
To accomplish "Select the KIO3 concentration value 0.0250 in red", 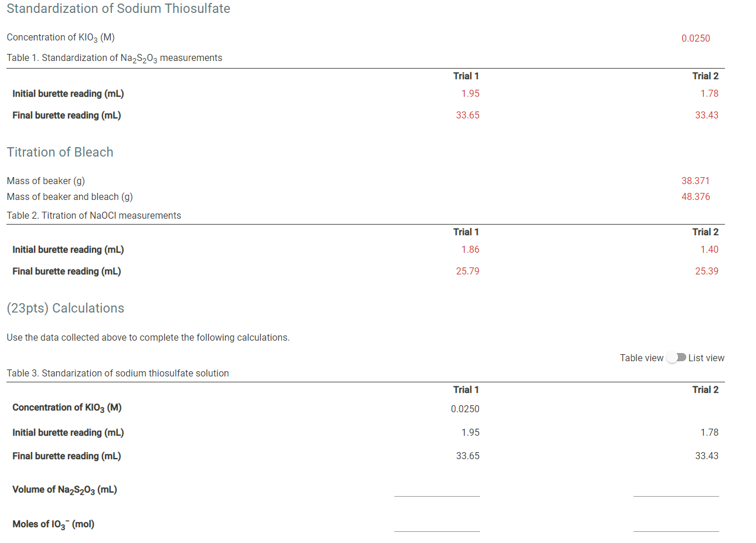I will [x=695, y=38].
